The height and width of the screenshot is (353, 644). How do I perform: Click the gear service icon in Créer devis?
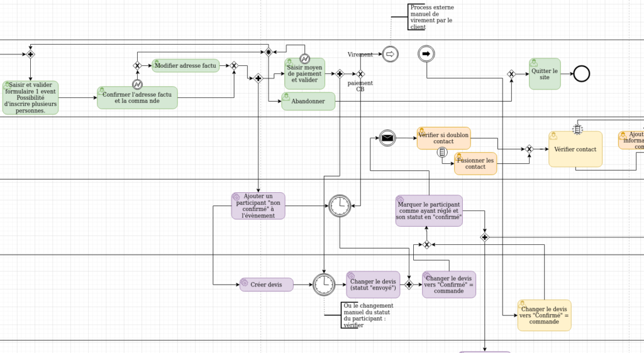pos(245,283)
